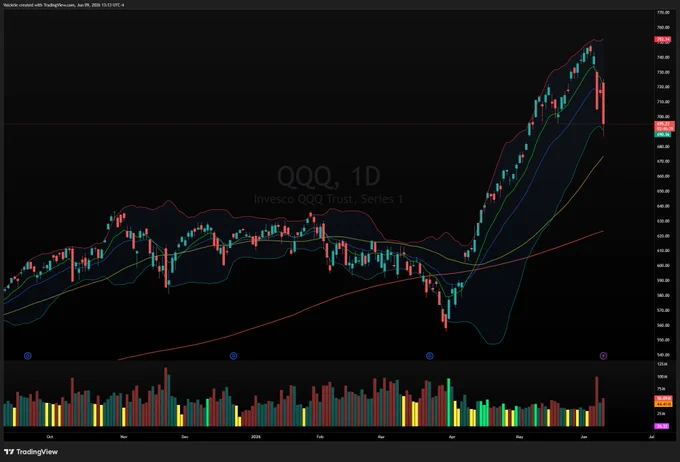Click the Jul label on the time axis
This screenshot has height=462, width=680.
(x=651, y=437)
